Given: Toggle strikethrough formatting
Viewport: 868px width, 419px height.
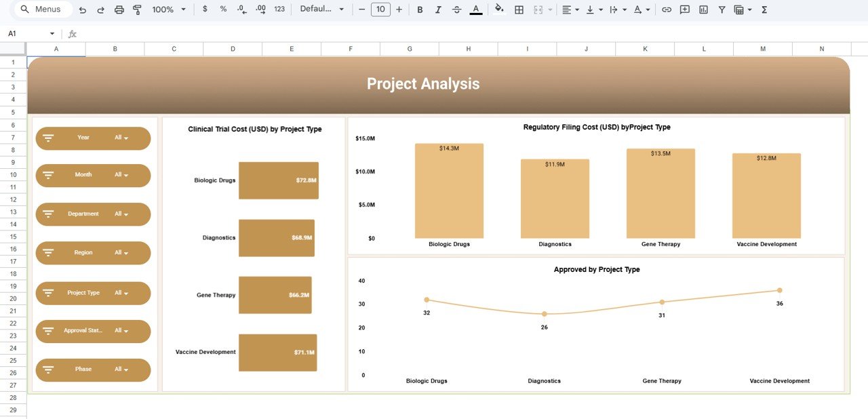Looking at the screenshot, I should (x=456, y=9).
